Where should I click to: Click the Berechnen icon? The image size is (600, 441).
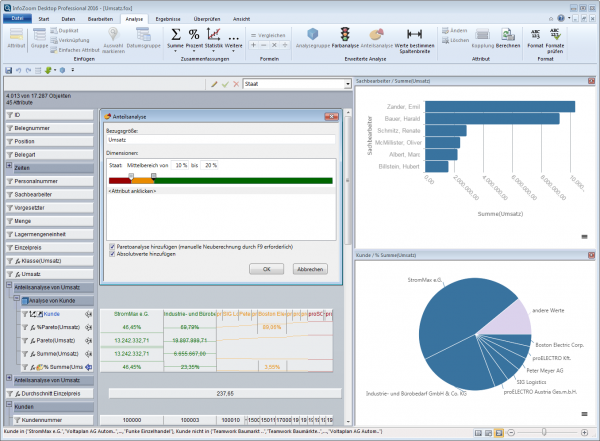[508, 34]
